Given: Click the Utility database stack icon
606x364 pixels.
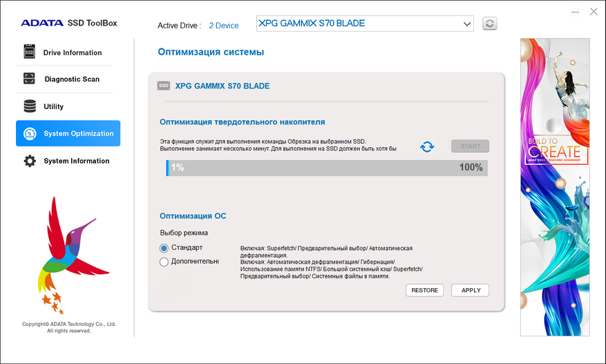Looking at the screenshot, I should [30, 106].
